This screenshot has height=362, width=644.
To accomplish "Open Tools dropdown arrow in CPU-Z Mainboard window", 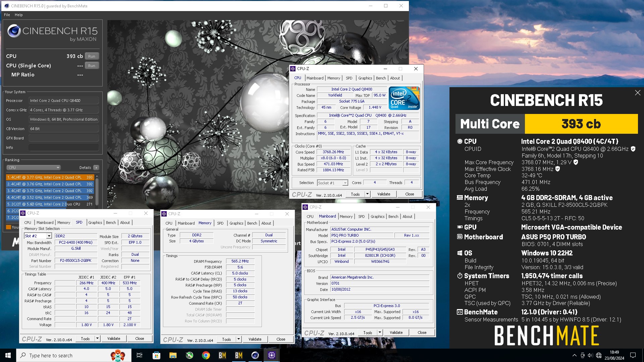I will coord(380,333).
